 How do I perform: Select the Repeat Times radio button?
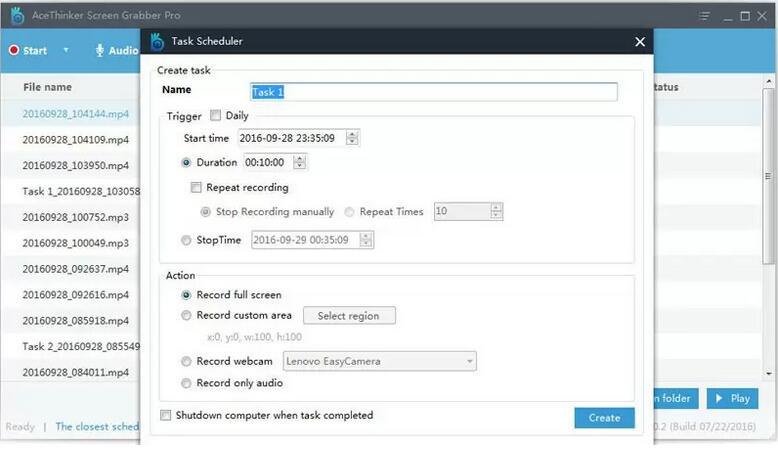click(x=349, y=212)
